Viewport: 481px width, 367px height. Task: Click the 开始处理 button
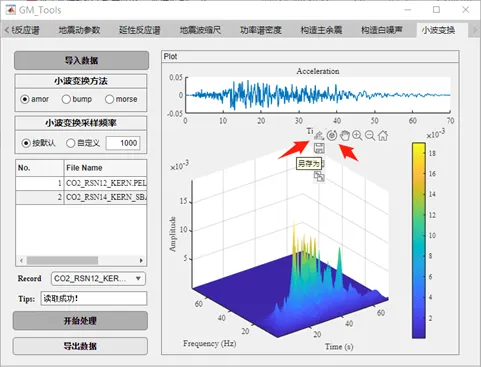[x=80, y=321]
